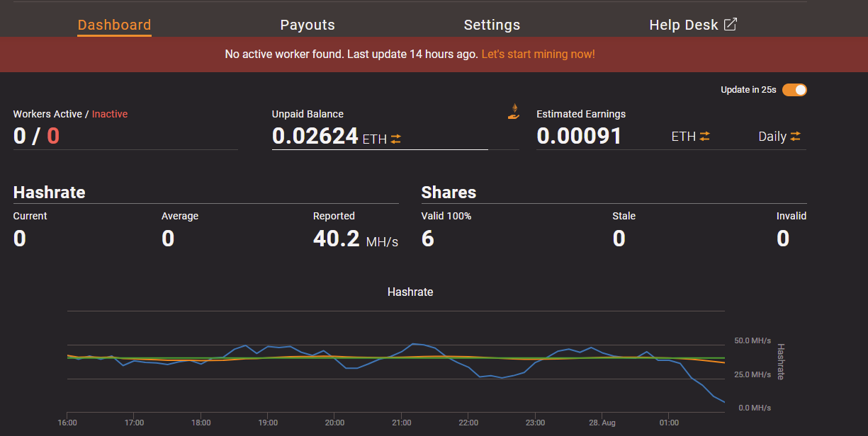Switch earnings period by clicking Daily
Screen dimensions: 868x436
[772, 137]
